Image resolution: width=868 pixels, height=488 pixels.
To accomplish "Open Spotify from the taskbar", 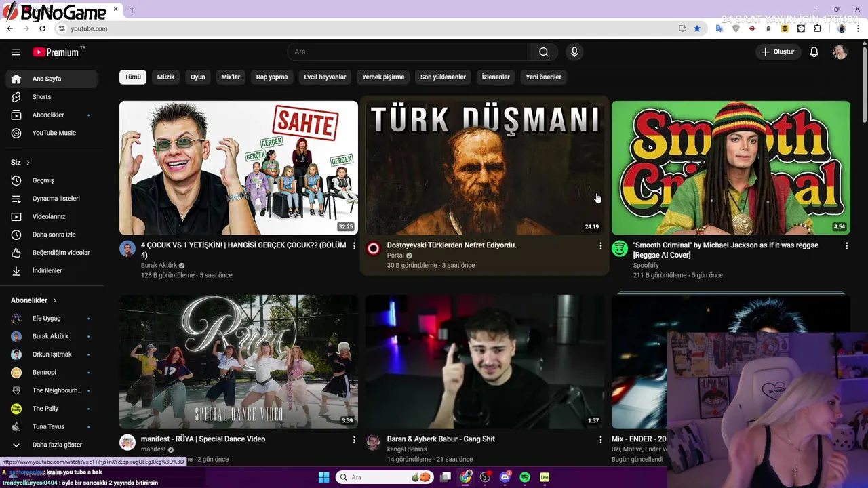I will click(x=525, y=477).
